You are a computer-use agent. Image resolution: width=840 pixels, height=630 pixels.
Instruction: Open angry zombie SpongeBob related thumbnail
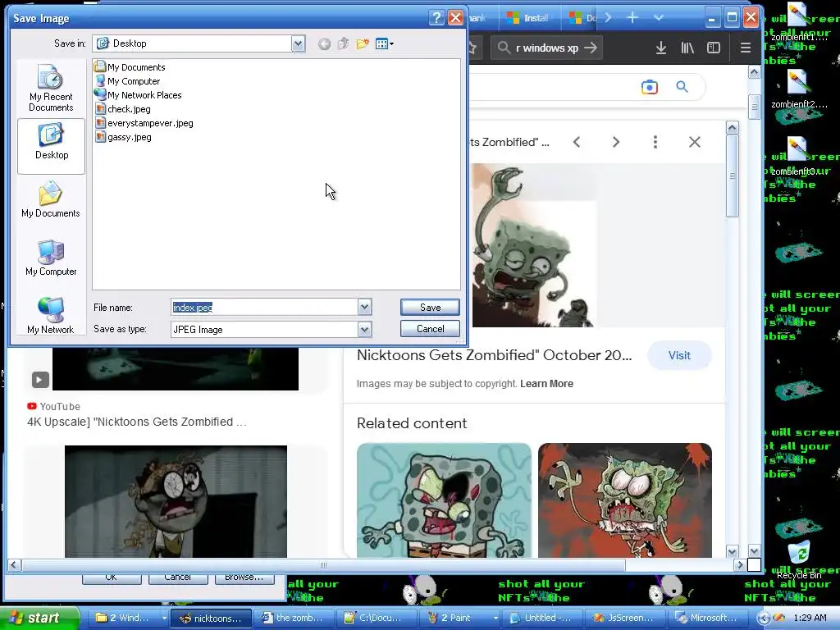[x=444, y=500]
